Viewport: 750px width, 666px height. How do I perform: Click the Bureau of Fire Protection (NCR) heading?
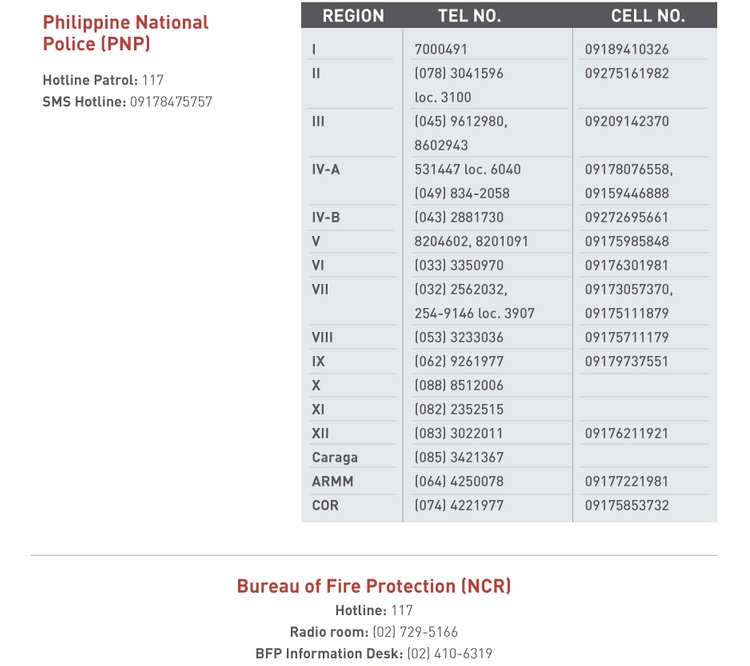coord(374,586)
